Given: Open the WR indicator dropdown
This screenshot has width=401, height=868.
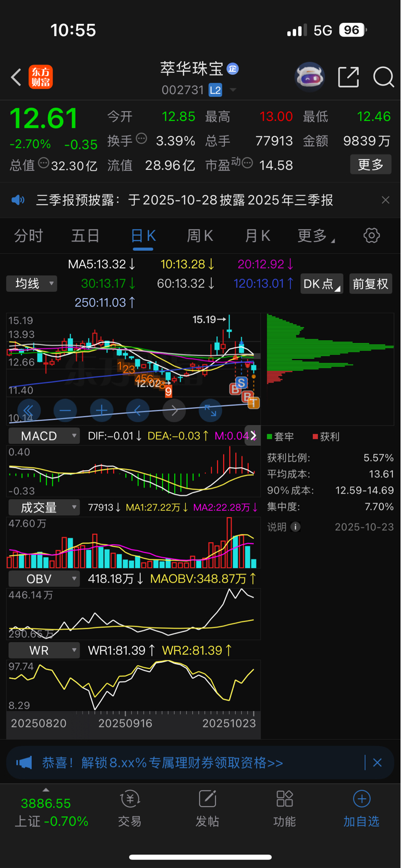Looking at the screenshot, I should [44, 650].
